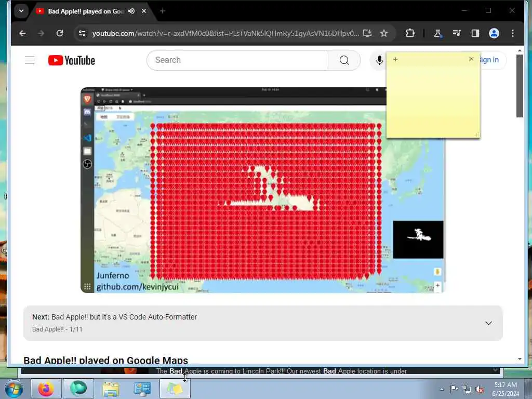The height and width of the screenshot is (399, 532).
Task: Open the control panel taskbar item
Action: coord(142,389)
